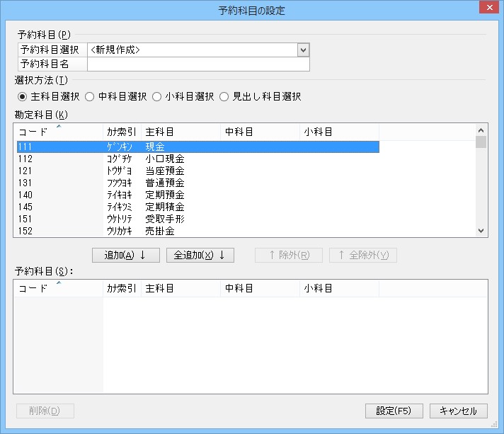Switch to 小科目選択 radio option
This screenshot has width=504, height=434.
(x=157, y=96)
